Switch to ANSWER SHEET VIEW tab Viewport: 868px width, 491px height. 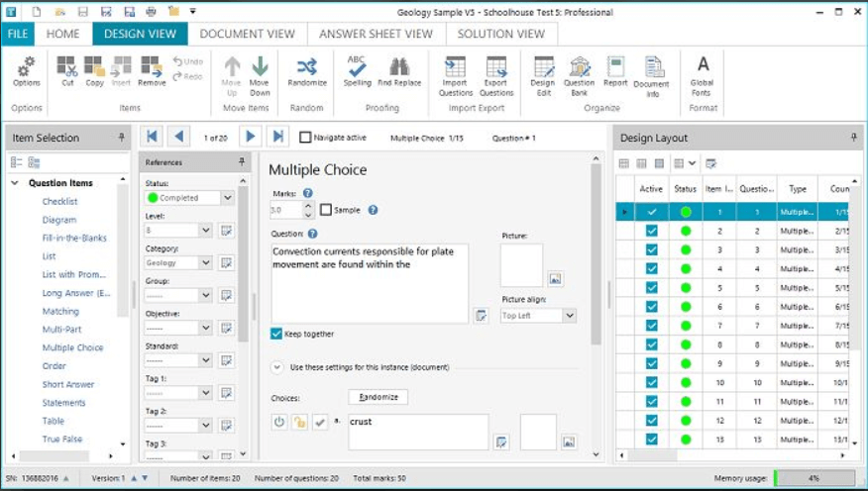click(x=376, y=34)
